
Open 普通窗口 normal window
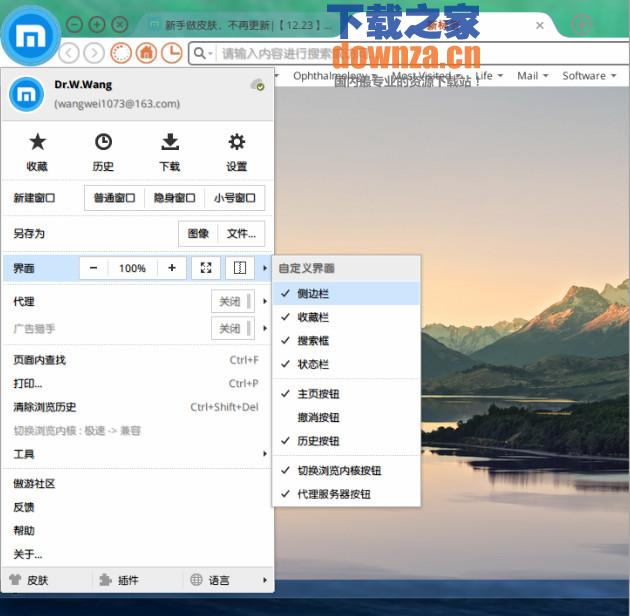pyautogui.click(x=115, y=198)
